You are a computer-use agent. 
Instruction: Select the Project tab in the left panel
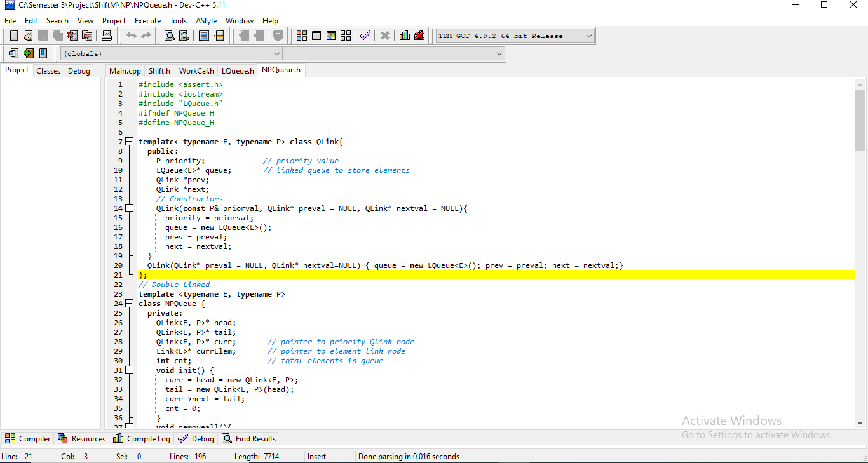click(x=17, y=70)
